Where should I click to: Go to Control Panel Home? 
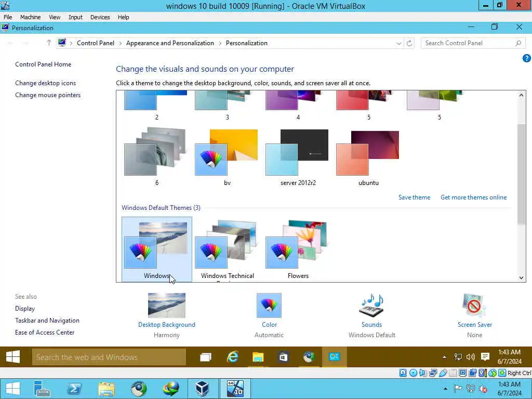[43, 64]
